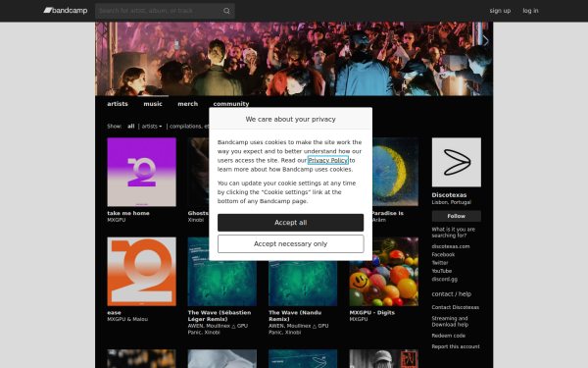Click the Bandcamp logo
This screenshot has width=588, height=368.
(66, 11)
